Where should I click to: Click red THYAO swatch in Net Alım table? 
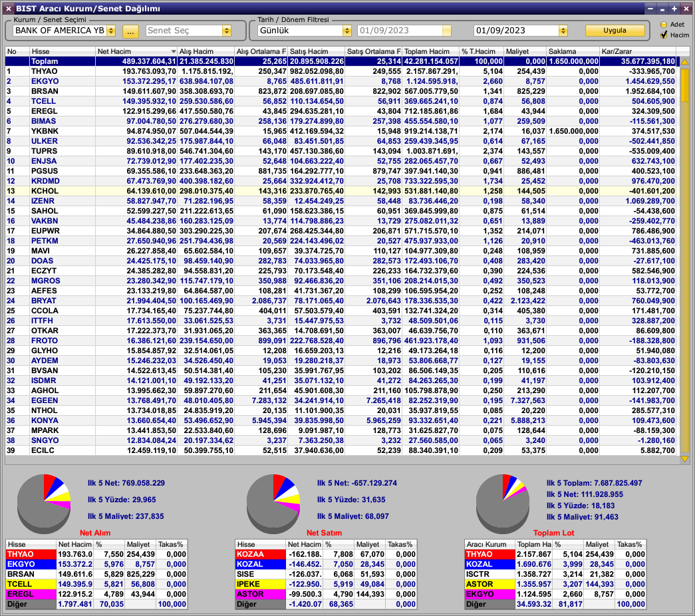click(31, 554)
